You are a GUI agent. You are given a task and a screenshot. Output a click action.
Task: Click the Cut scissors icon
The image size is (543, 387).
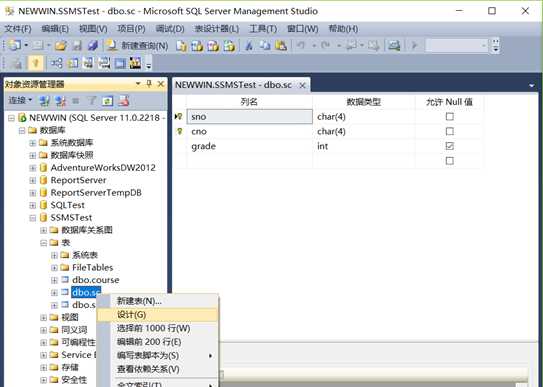coord(249,45)
